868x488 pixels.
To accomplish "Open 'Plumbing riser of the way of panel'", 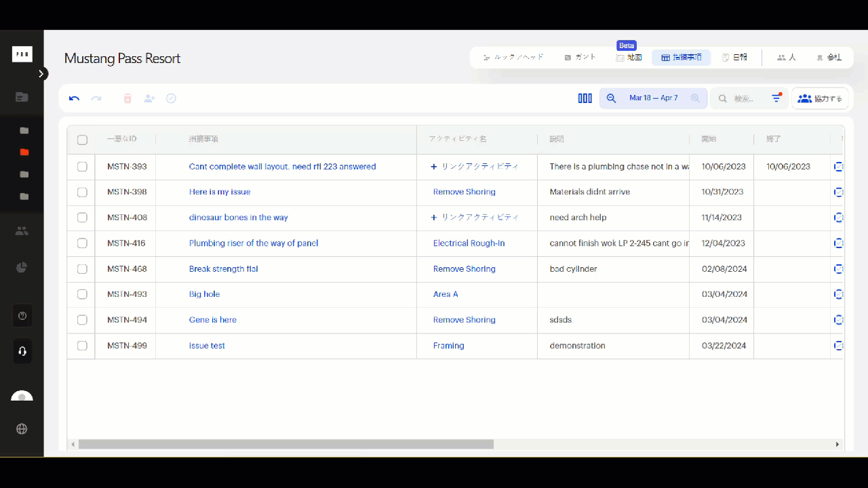I will pyautogui.click(x=254, y=243).
